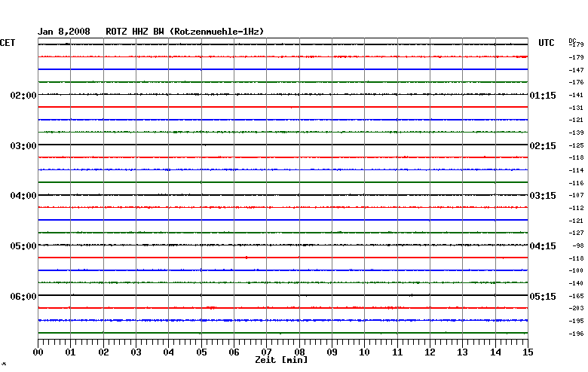The width and height of the screenshot is (588, 372).
Task: Click the DC offset value "-195"
Action: point(577,321)
